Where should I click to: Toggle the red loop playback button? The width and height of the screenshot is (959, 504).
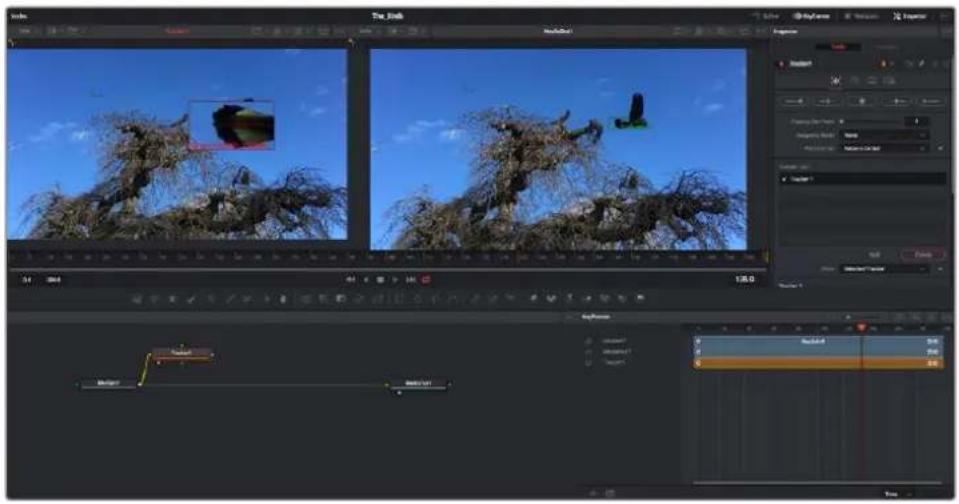pos(426,280)
